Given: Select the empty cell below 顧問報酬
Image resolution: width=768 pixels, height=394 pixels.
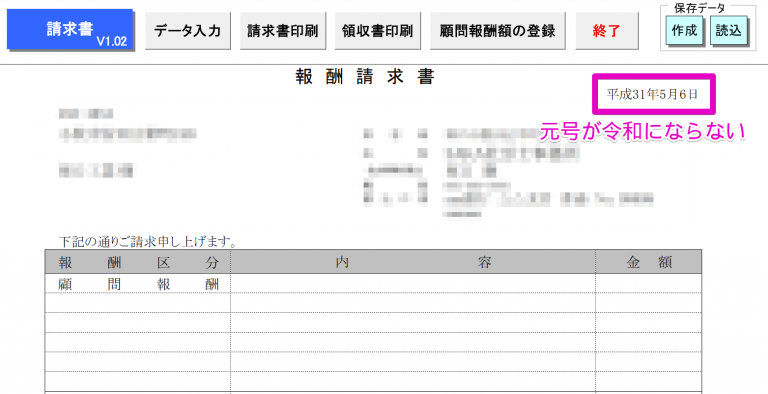Looking at the screenshot, I should [138, 303].
